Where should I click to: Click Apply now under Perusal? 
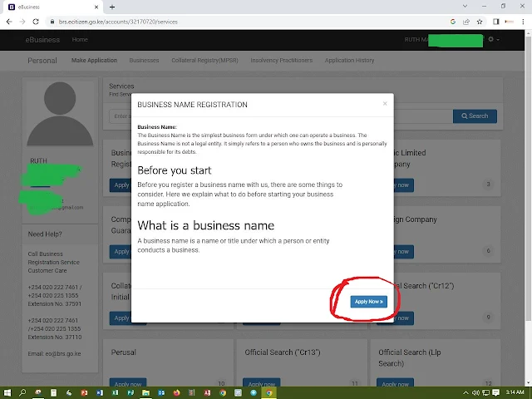pyautogui.click(x=128, y=382)
